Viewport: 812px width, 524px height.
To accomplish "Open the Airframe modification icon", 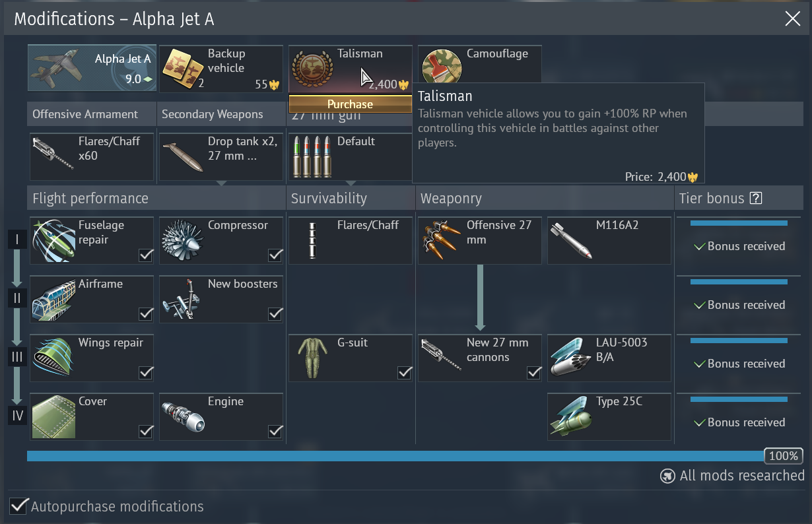I will pyautogui.click(x=53, y=299).
